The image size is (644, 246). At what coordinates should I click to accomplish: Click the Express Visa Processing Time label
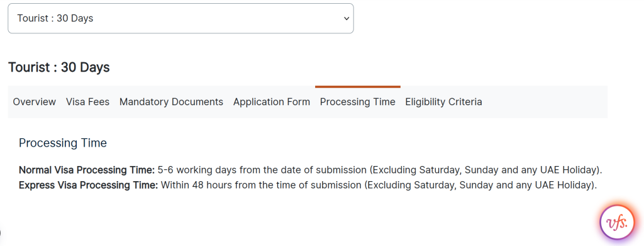tap(88, 185)
